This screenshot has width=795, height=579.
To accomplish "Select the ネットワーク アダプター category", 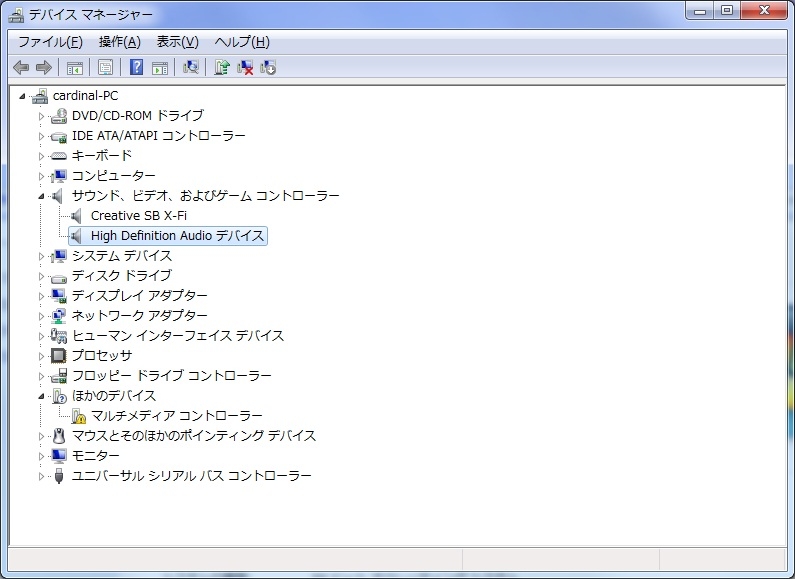I will tap(139, 315).
